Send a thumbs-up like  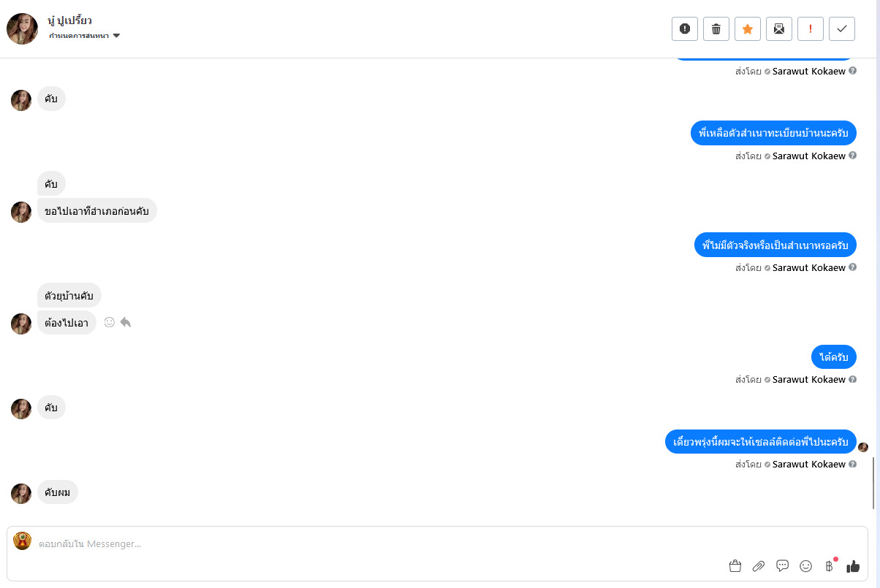853,566
